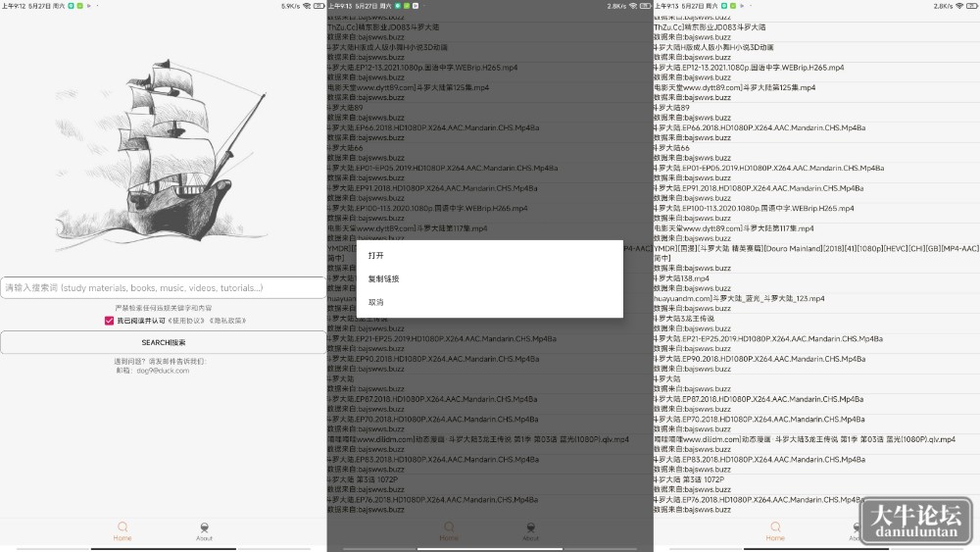Screen dimensions: 980x552
Task: Select EP21-EP25.2019 row in right screen
Action: 816,343
